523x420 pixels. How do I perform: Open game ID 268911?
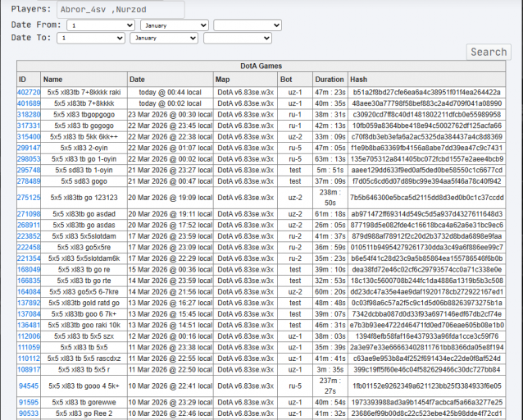click(29, 225)
